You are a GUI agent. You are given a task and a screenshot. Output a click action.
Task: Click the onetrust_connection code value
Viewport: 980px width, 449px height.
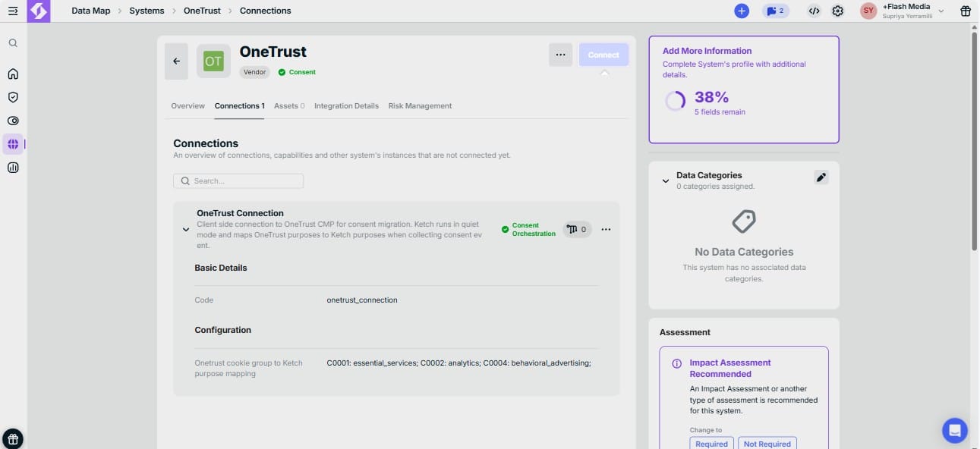pos(362,300)
